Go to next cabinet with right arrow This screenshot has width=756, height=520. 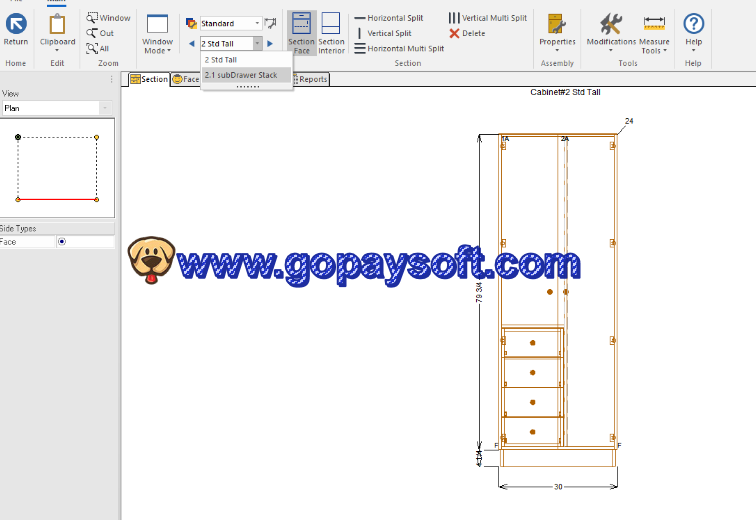(x=270, y=43)
